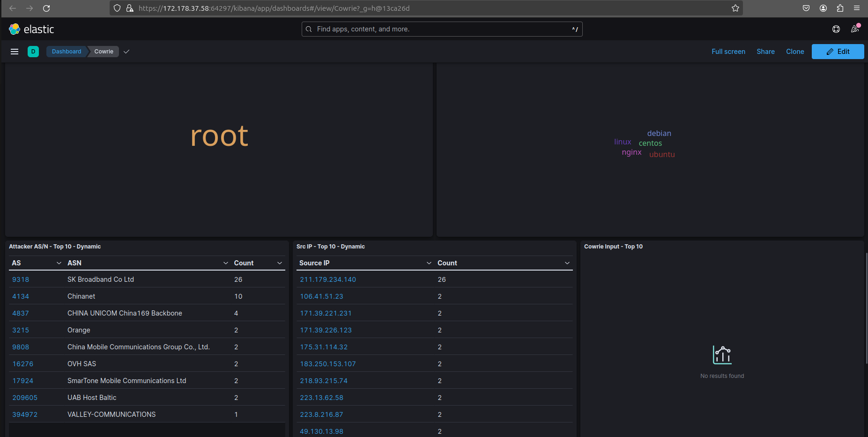Click the padlock site security icon
The width and height of the screenshot is (868, 437).
130,8
